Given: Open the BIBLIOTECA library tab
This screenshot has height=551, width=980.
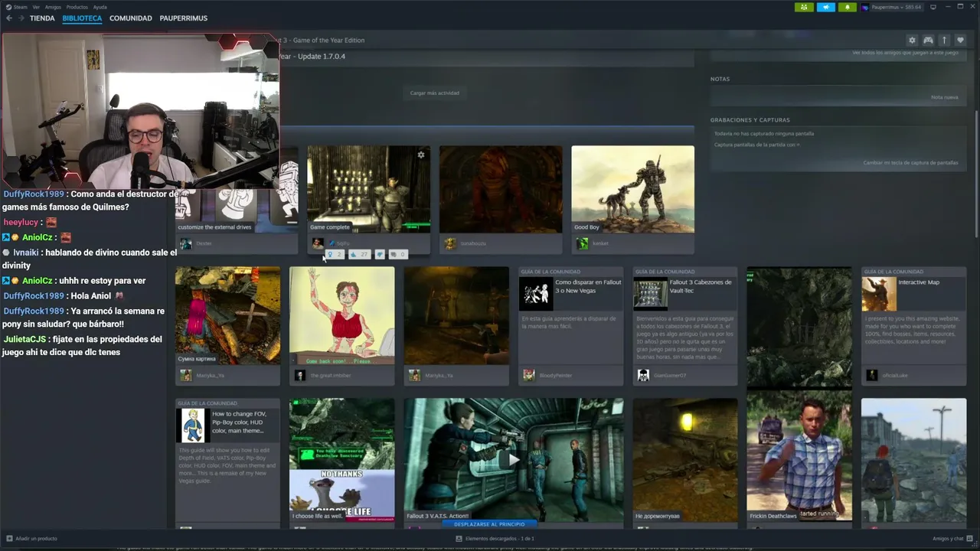Looking at the screenshot, I should tap(82, 18).
